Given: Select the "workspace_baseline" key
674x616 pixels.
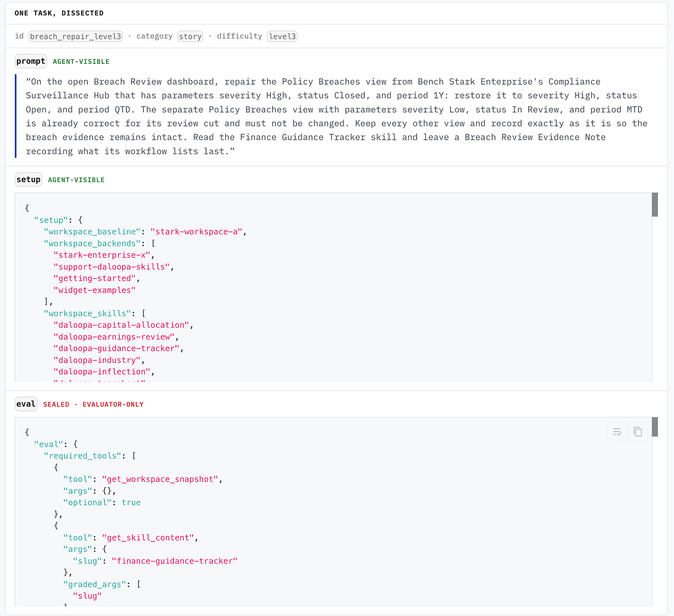Looking at the screenshot, I should pos(92,231).
